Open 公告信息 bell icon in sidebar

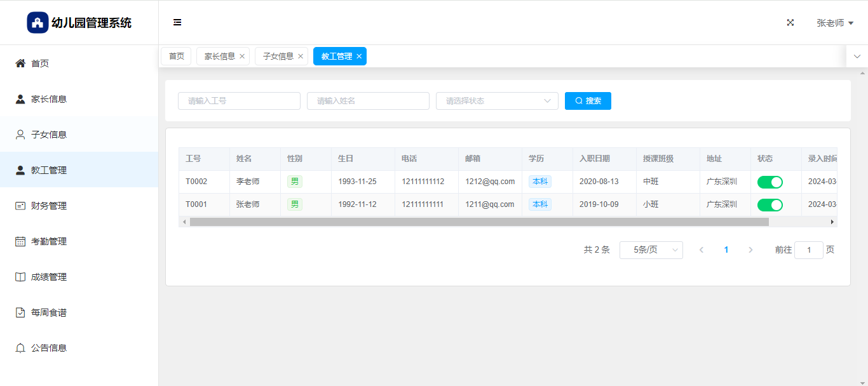point(20,348)
